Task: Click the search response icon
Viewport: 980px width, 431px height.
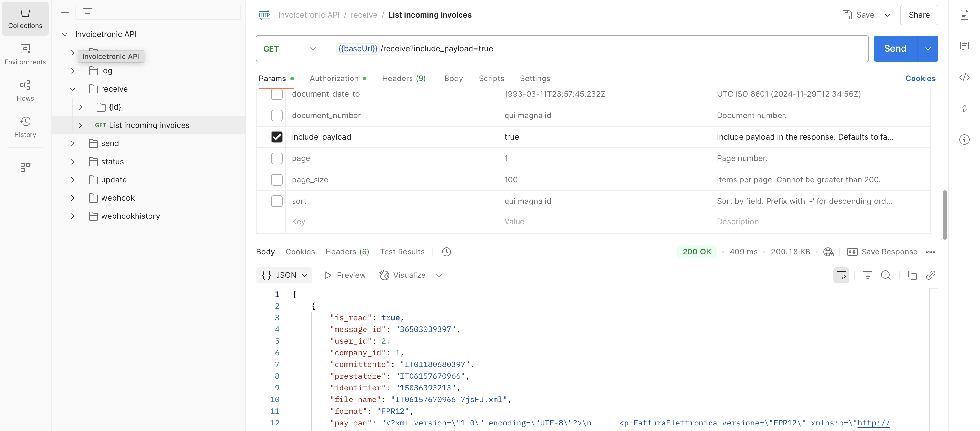Action: pyautogui.click(x=886, y=275)
